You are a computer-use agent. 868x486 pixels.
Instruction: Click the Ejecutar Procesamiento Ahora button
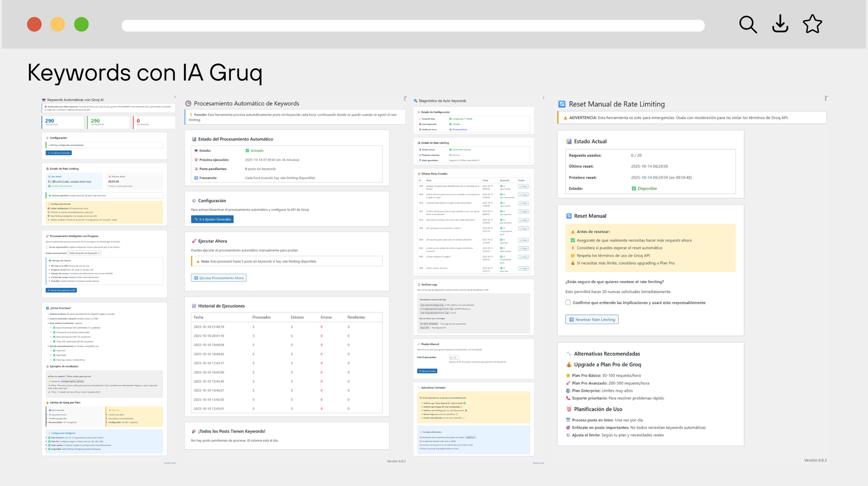(219, 278)
